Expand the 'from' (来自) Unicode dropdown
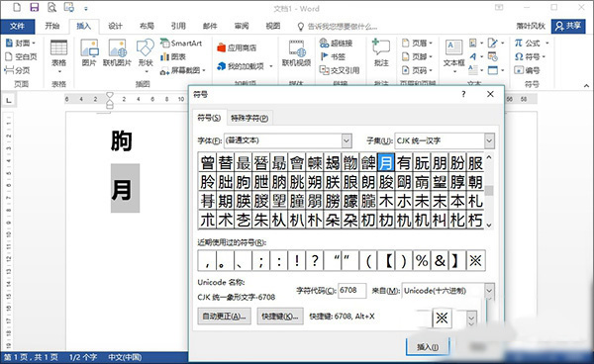This screenshot has height=364, width=594. [x=489, y=291]
